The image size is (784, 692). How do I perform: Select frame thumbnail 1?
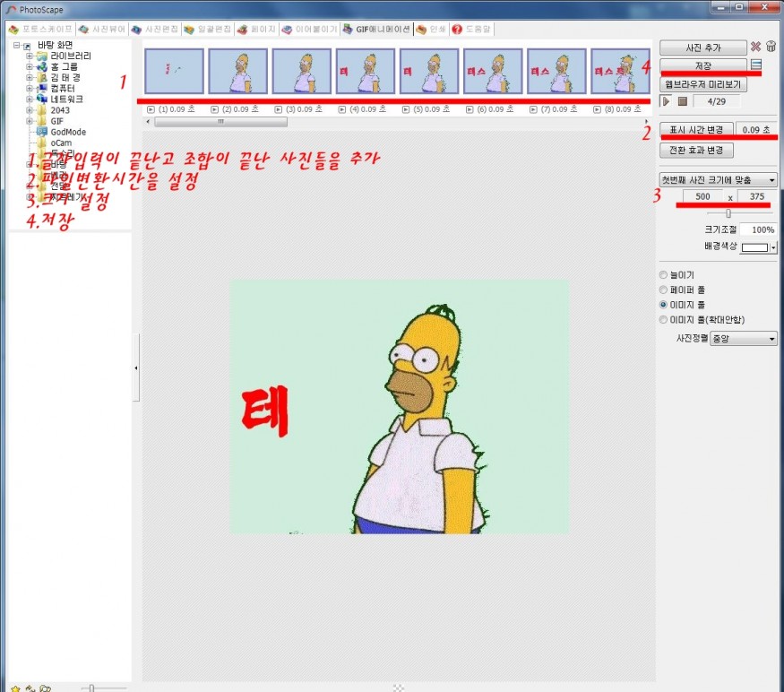174,71
